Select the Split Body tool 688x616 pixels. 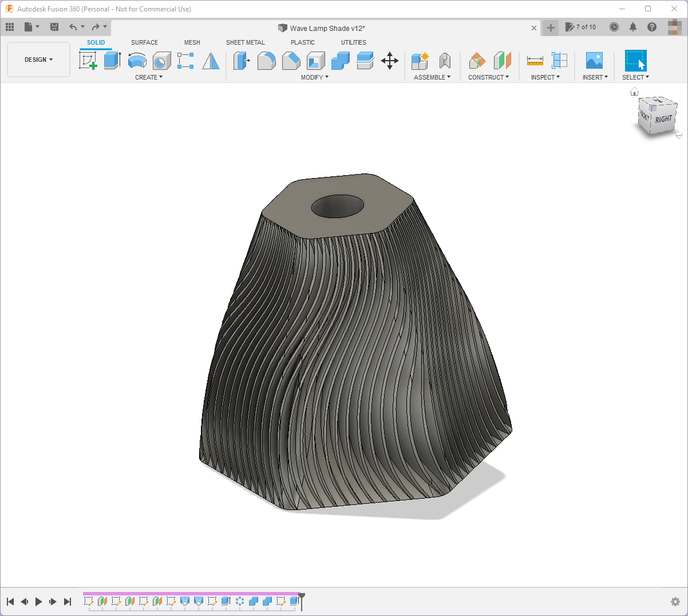point(365,61)
